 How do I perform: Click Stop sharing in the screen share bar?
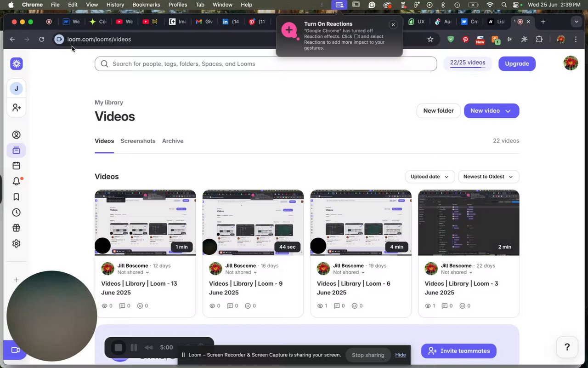coord(368,355)
